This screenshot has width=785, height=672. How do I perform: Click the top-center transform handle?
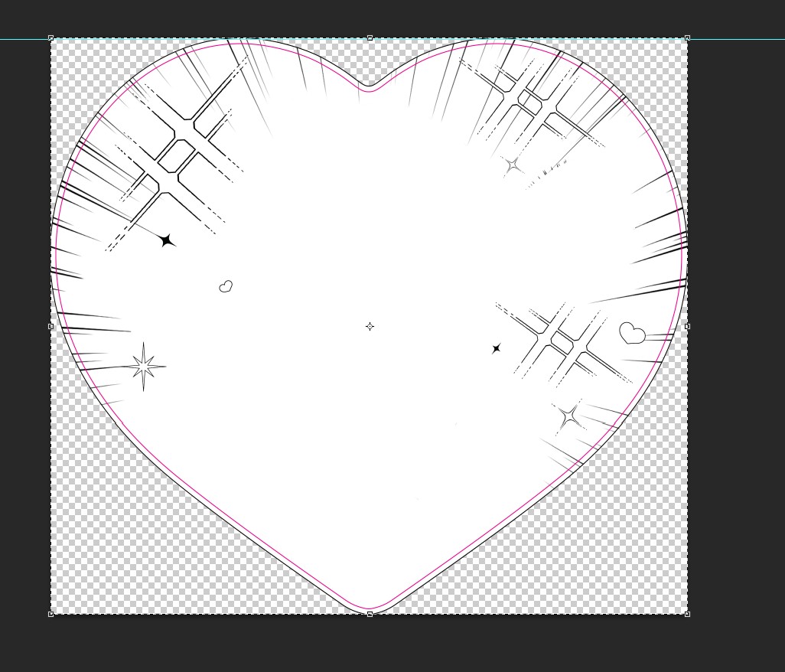point(370,38)
